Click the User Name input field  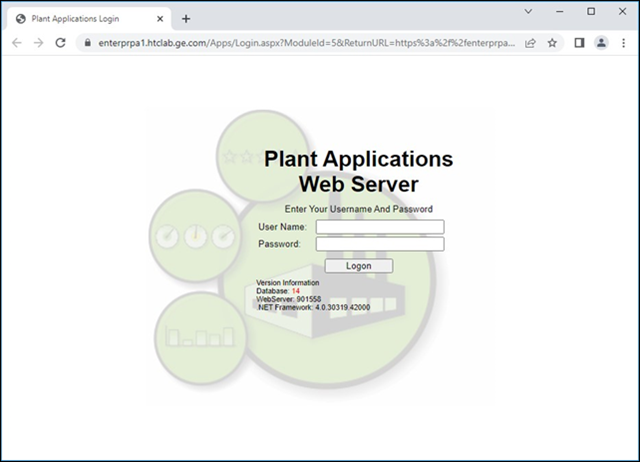click(380, 227)
